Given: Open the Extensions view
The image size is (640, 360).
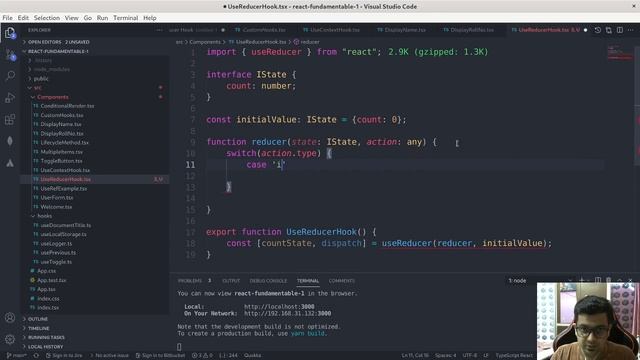Looking at the screenshot, I should click(10, 119).
